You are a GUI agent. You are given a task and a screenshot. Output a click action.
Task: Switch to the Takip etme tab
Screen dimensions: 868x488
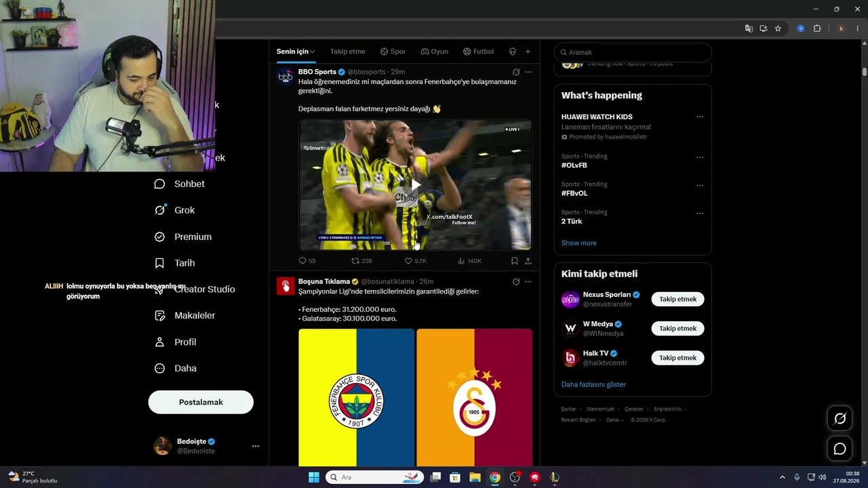348,52
